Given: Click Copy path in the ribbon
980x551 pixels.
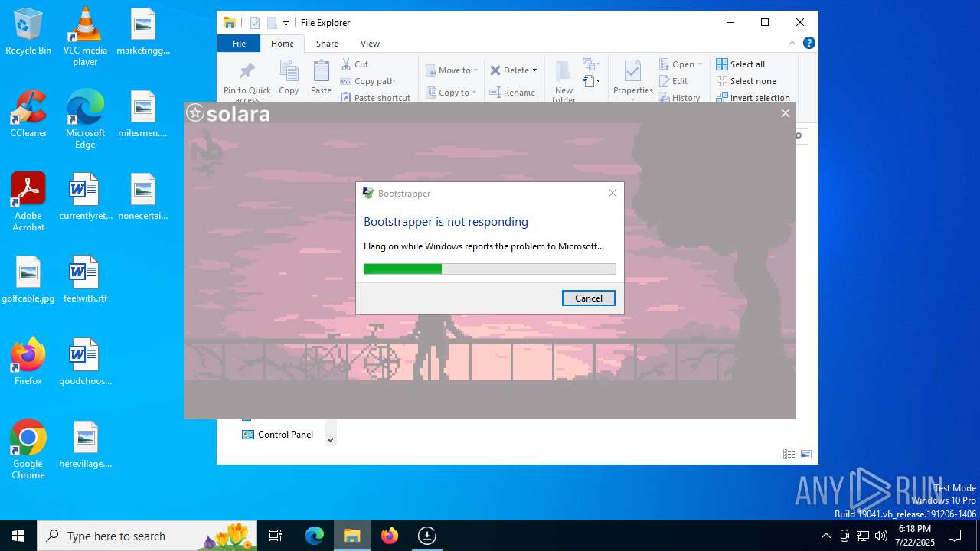Looking at the screenshot, I should tap(367, 81).
